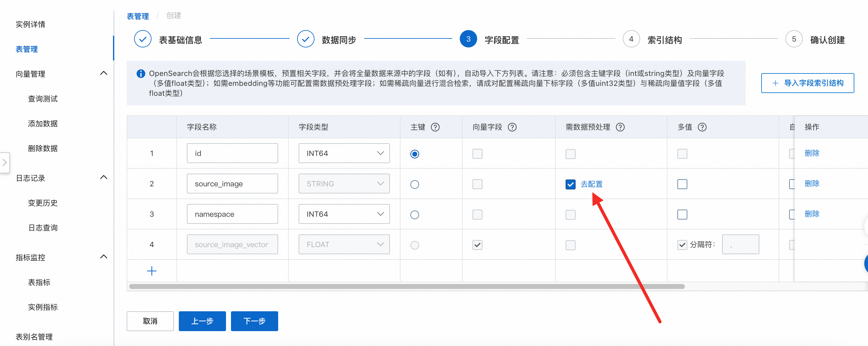This screenshot has height=346, width=868.
Task: Click the source_image field name input
Action: click(232, 184)
